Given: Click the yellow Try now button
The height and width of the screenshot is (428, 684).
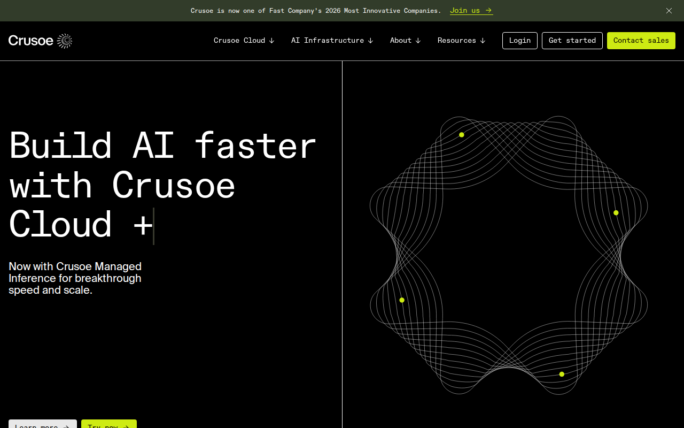Looking at the screenshot, I should pyautogui.click(x=108, y=424).
